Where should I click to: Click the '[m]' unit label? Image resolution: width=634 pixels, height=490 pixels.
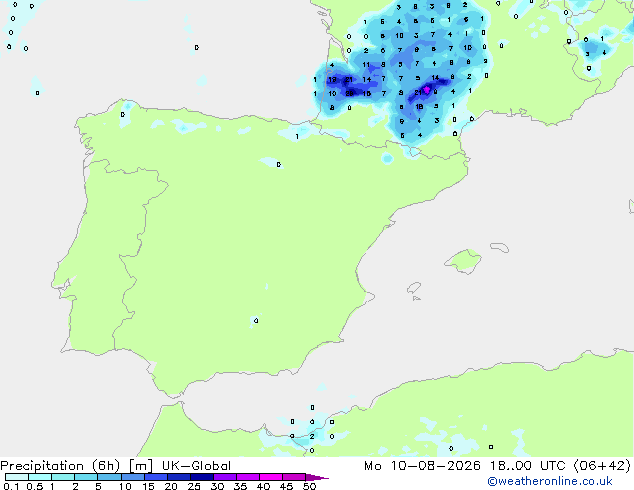pos(141,466)
